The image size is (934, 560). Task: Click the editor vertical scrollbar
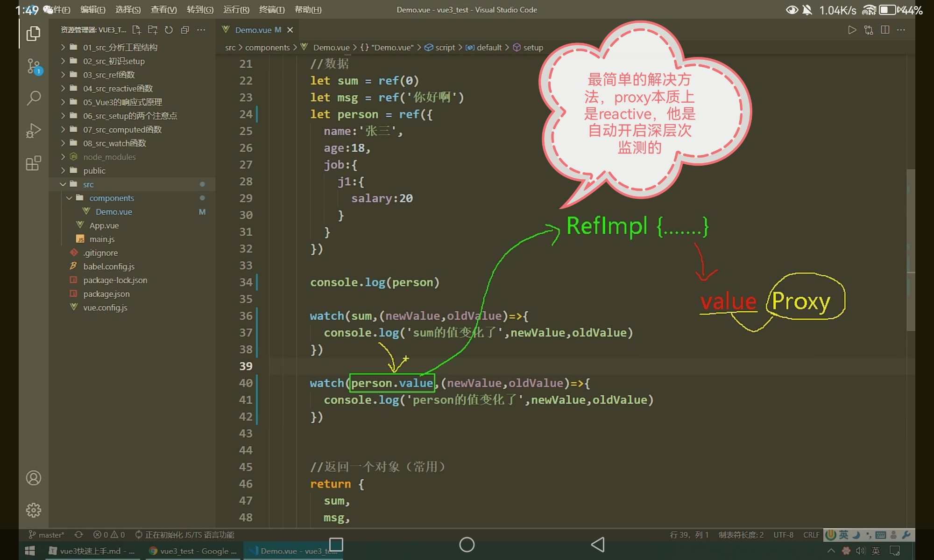[910, 250]
